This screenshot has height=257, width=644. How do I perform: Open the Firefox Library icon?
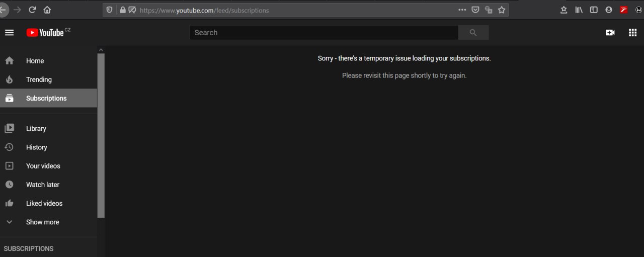click(579, 10)
